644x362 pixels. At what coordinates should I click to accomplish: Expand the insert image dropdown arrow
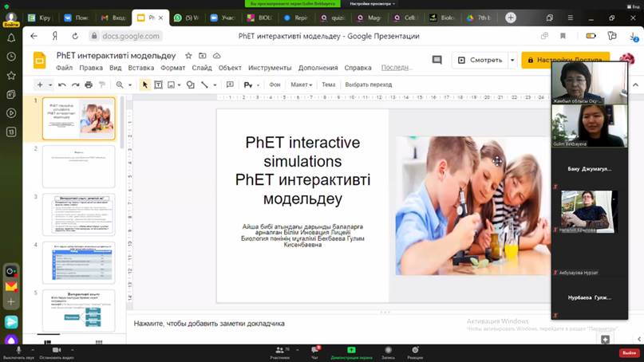[179, 85]
